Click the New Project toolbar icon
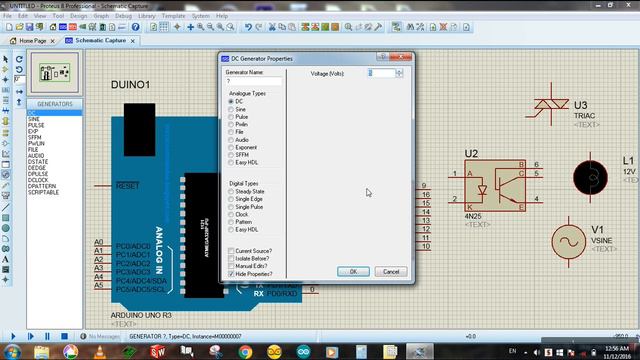Screen dimensions: 640x360 pos(9,27)
